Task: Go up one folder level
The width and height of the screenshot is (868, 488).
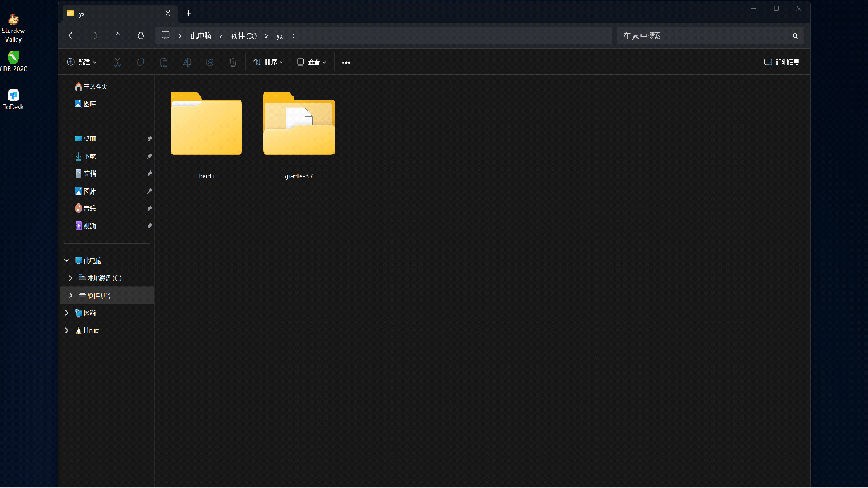Action: [117, 35]
